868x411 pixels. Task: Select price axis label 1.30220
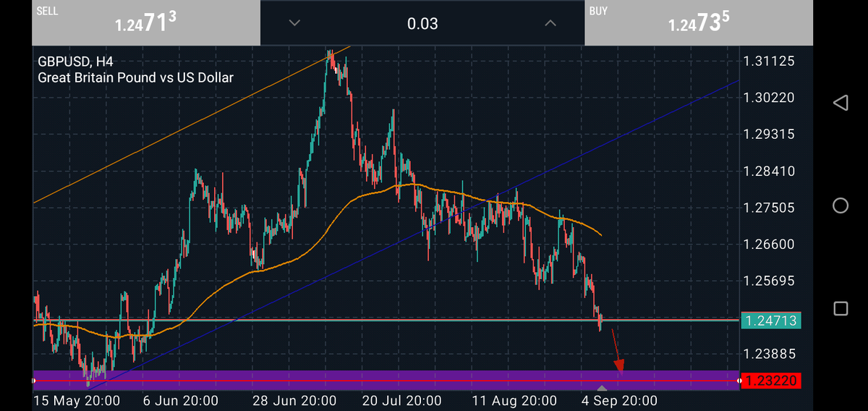769,98
